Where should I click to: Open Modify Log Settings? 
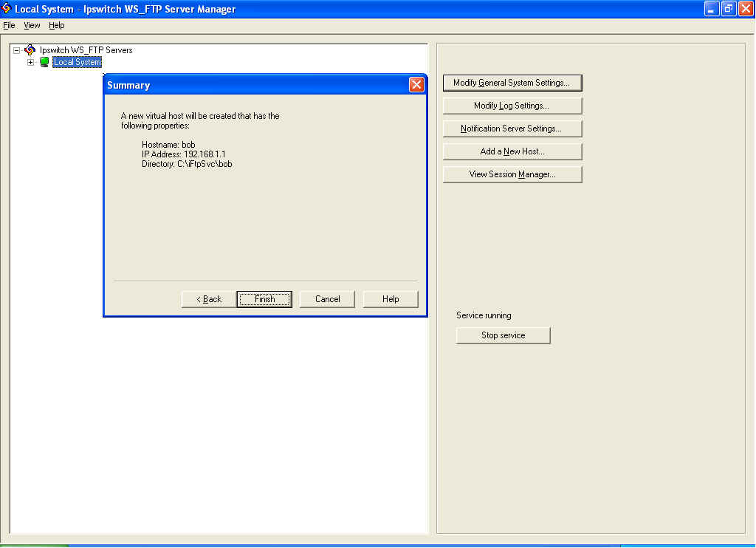tap(512, 106)
